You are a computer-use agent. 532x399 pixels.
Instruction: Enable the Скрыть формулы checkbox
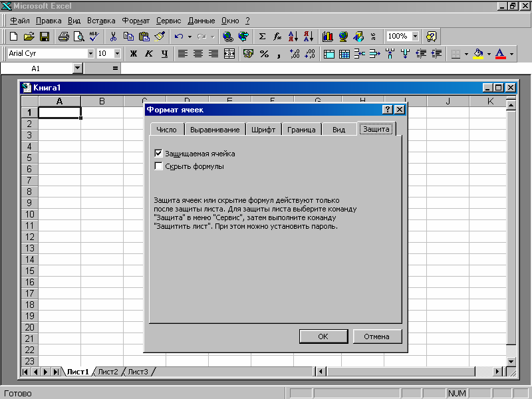coord(158,166)
